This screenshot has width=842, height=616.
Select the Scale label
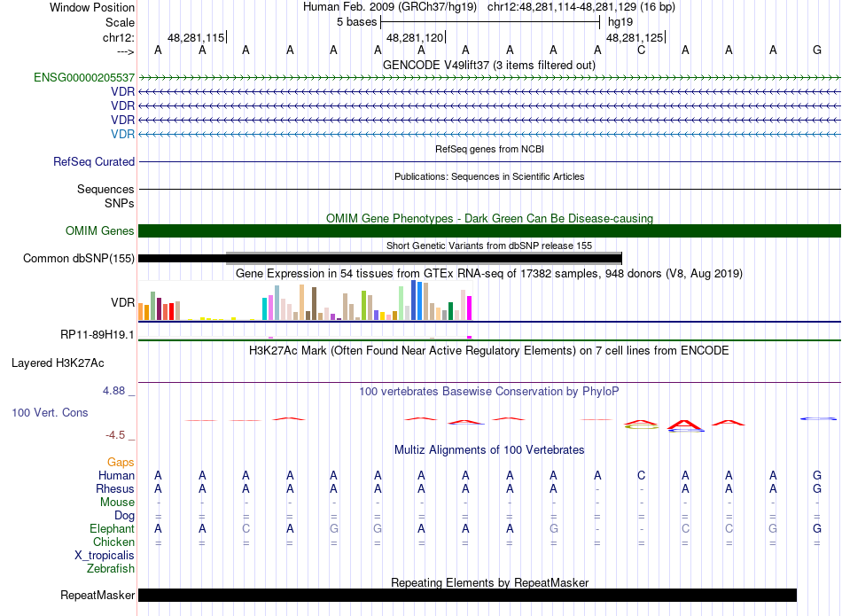click(x=120, y=22)
